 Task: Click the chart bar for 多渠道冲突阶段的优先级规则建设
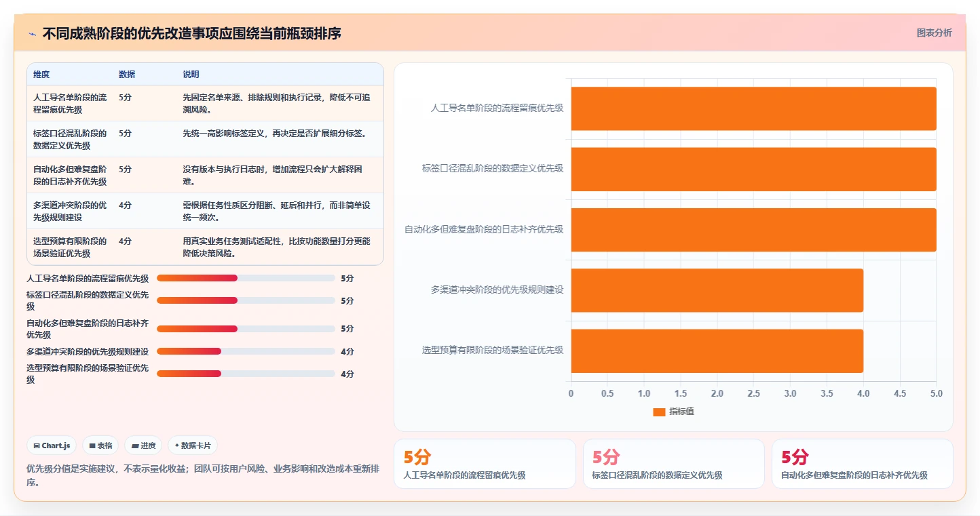pos(717,290)
